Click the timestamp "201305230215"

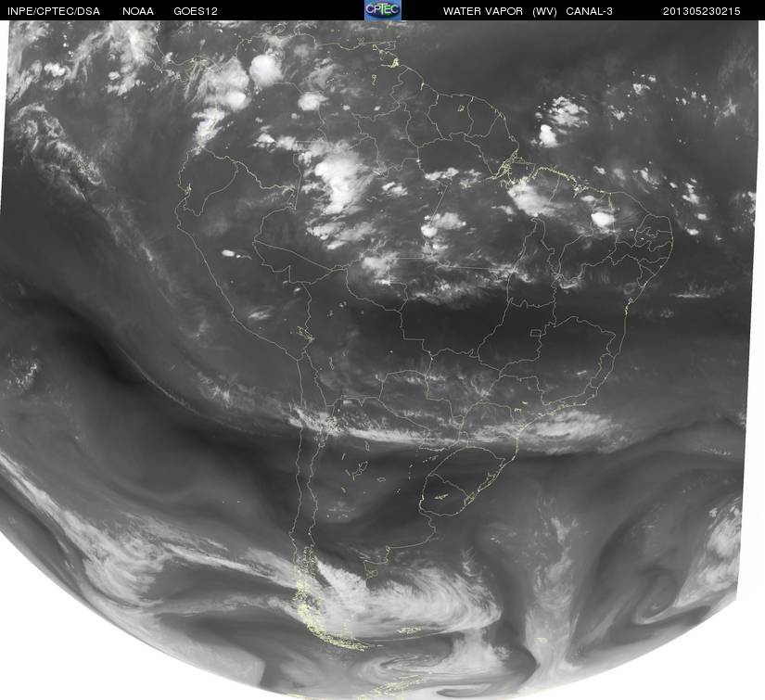point(702,11)
